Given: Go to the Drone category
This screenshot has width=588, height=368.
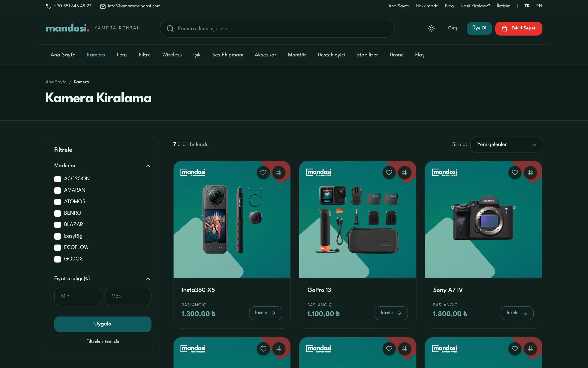Looking at the screenshot, I should (396, 55).
